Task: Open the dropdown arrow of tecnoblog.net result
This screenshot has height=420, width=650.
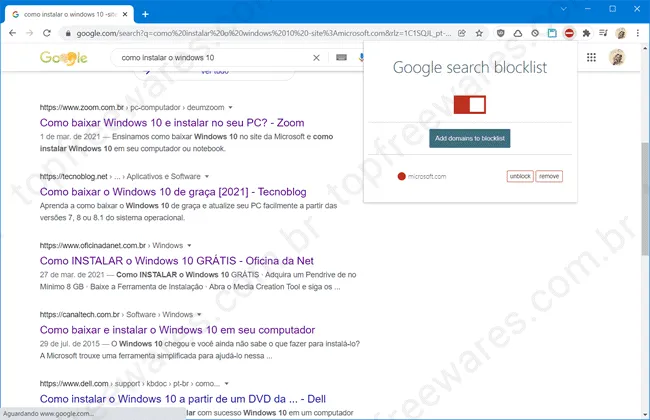Action: coord(207,177)
